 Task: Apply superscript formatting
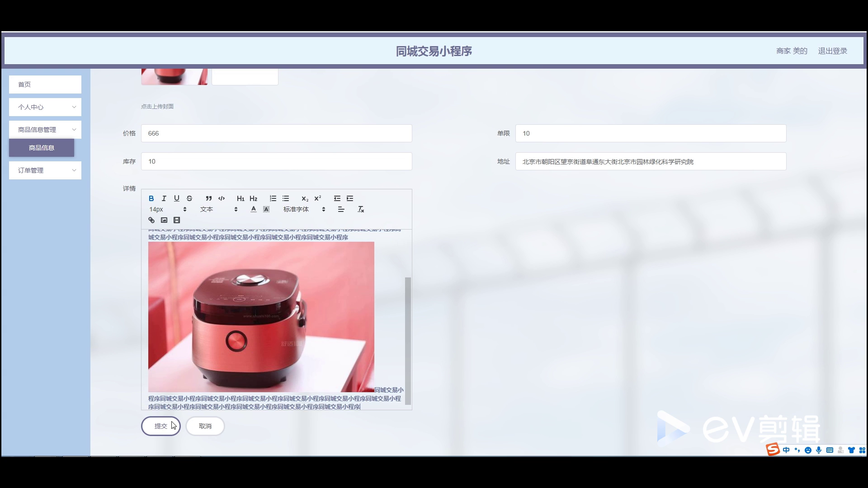pos(318,198)
